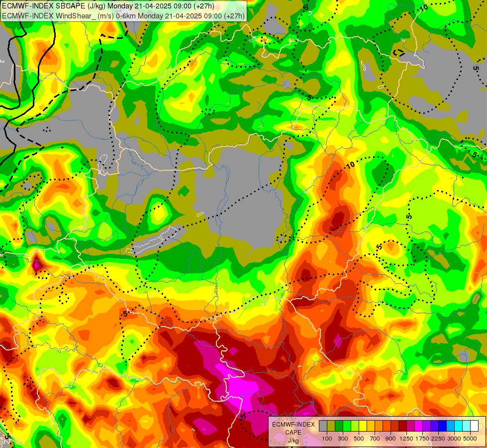Click the olive swatch in the CAPE legend

point(331,426)
